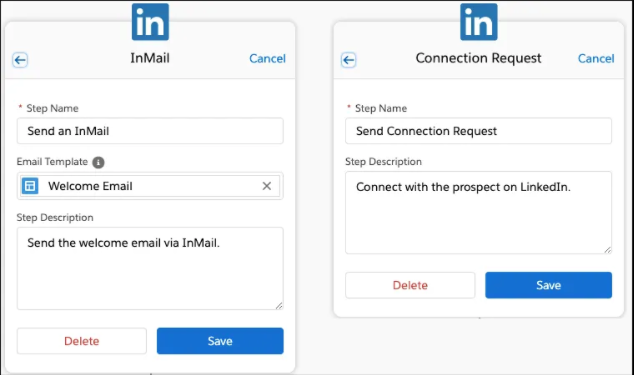Delete the Connection Request step
The image size is (634, 375).
[410, 285]
